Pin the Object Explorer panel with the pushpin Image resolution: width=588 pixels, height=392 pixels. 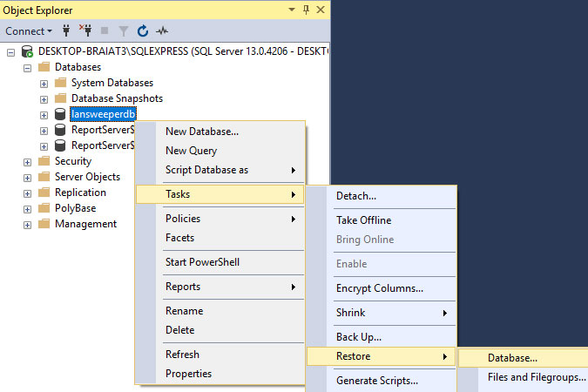306,10
